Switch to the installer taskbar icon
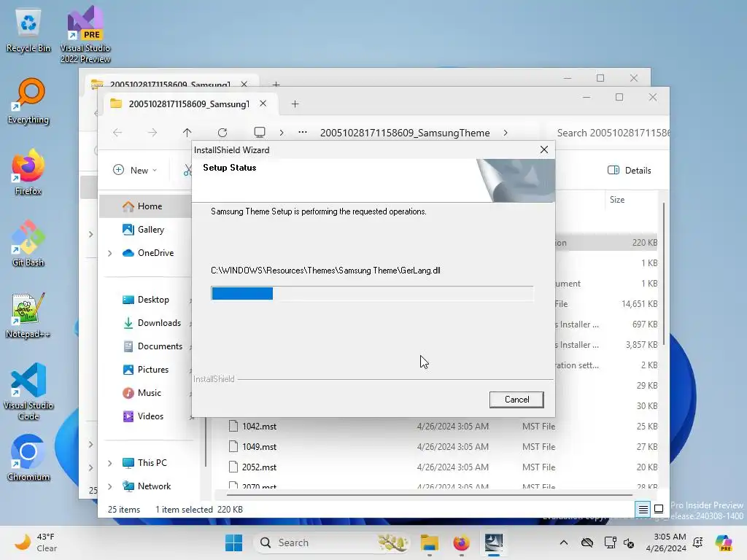 494,542
